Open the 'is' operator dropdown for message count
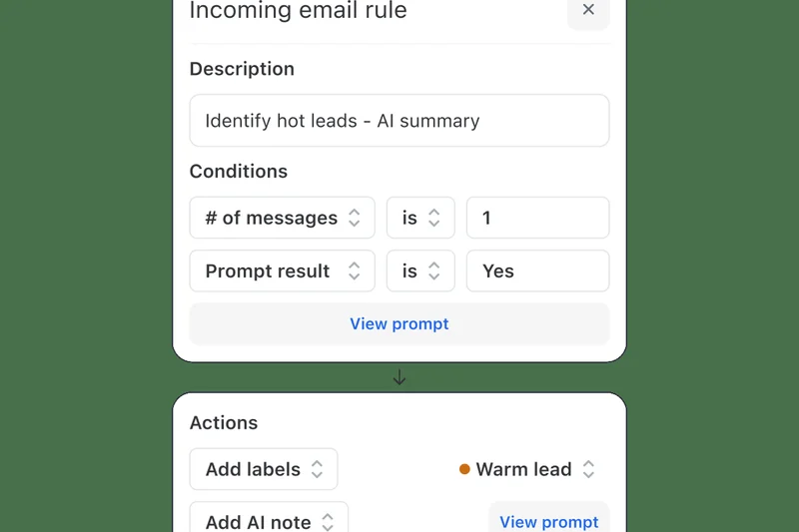The width and height of the screenshot is (799, 532). tap(420, 219)
